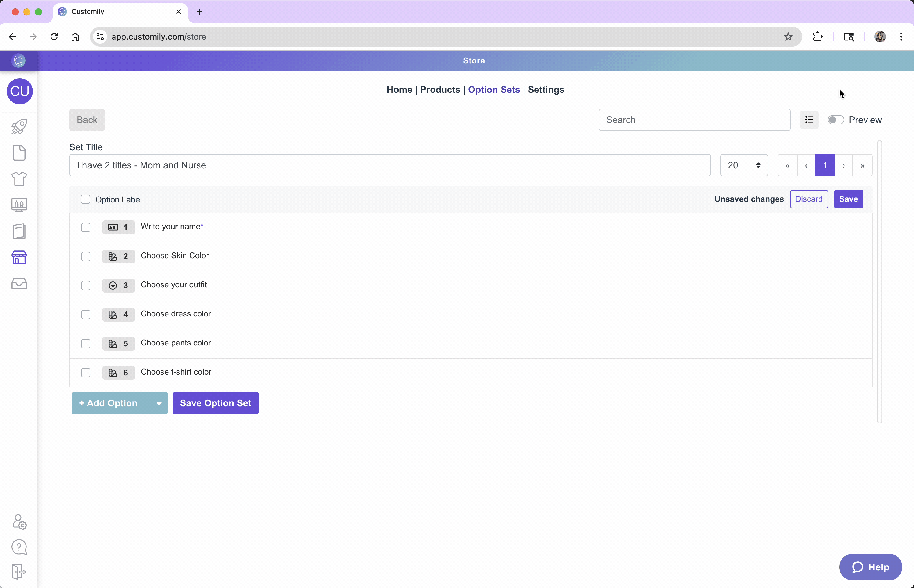Click the question mark help icon in sidebar

(19, 547)
